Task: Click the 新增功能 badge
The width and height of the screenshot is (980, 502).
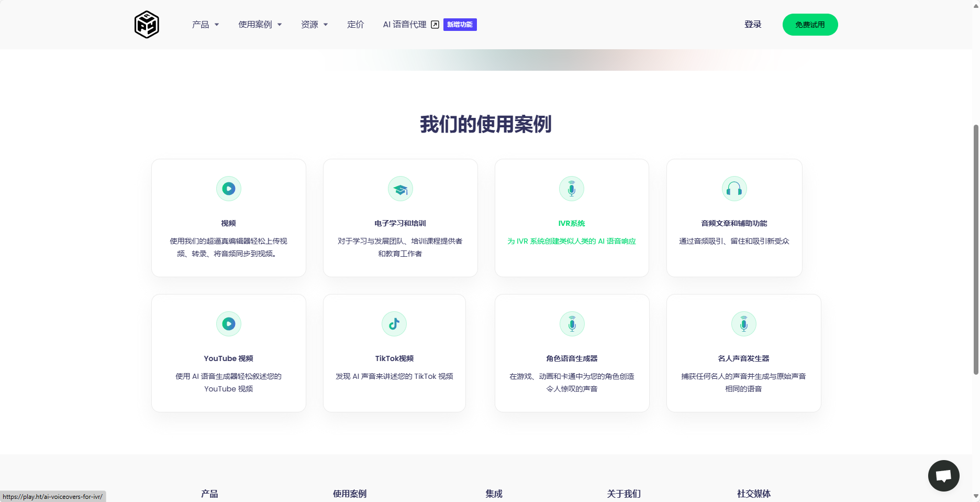Action: point(460,24)
